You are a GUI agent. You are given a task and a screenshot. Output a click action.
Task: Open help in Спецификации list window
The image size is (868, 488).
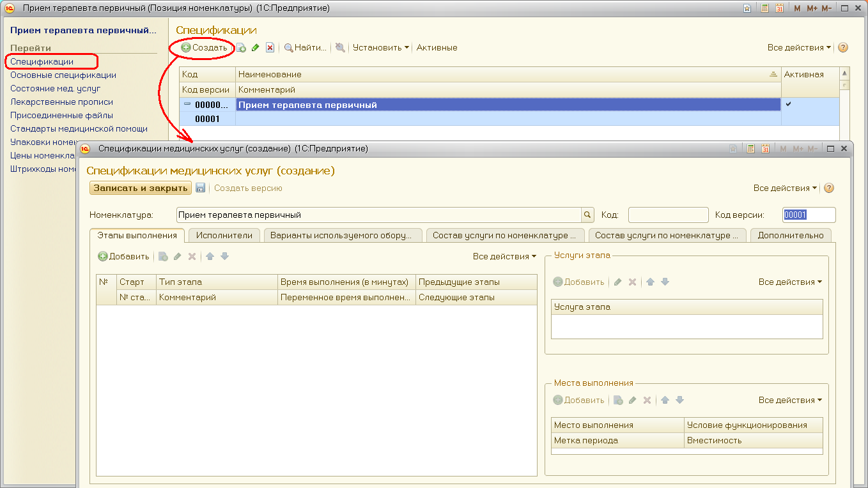842,47
